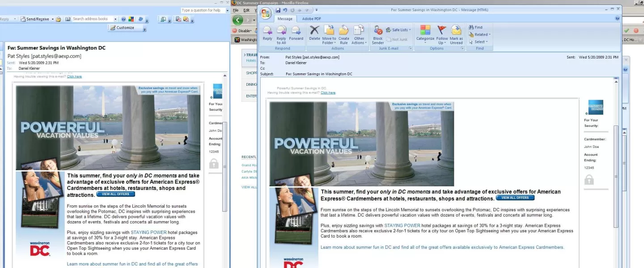
Task: Click the blue View All Offers button
Action: click(x=515, y=198)
